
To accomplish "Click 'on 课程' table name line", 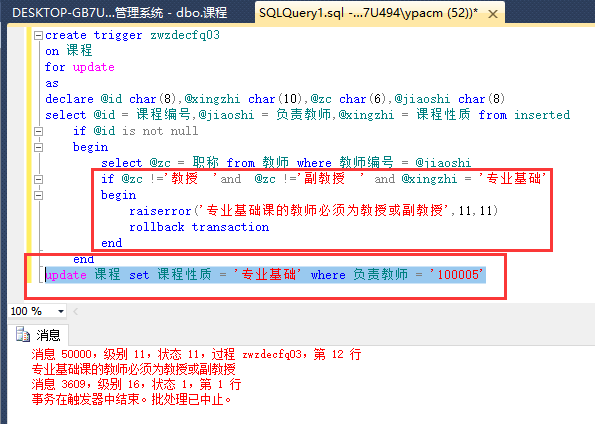I will point(69,51).
